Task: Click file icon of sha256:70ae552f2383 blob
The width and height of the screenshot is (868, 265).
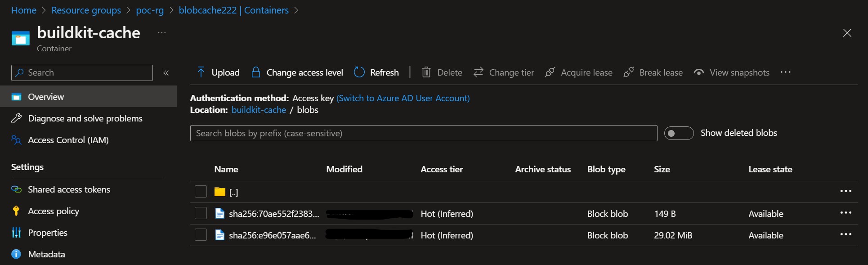Action: point(220,213)
